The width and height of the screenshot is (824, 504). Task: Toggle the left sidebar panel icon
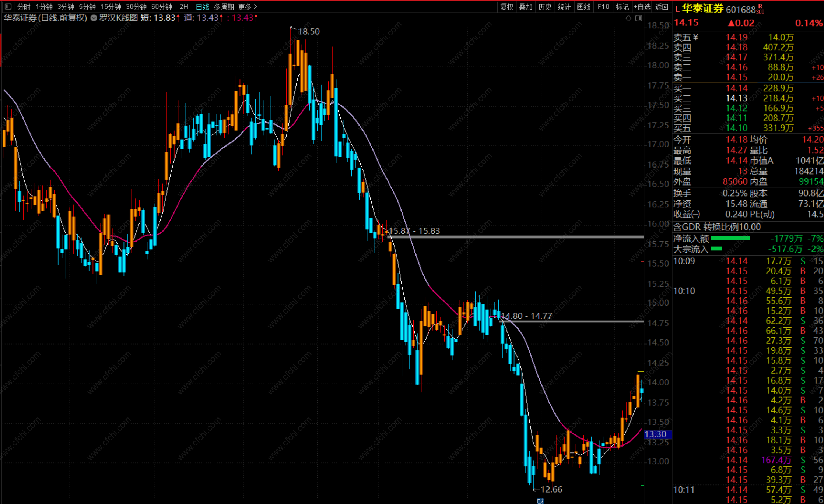pos(8,7)
